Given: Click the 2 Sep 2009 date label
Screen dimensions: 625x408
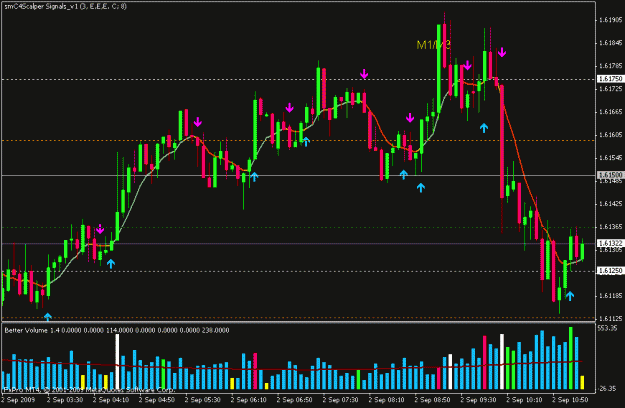Looking at the screenshot, I should (18, 400).
